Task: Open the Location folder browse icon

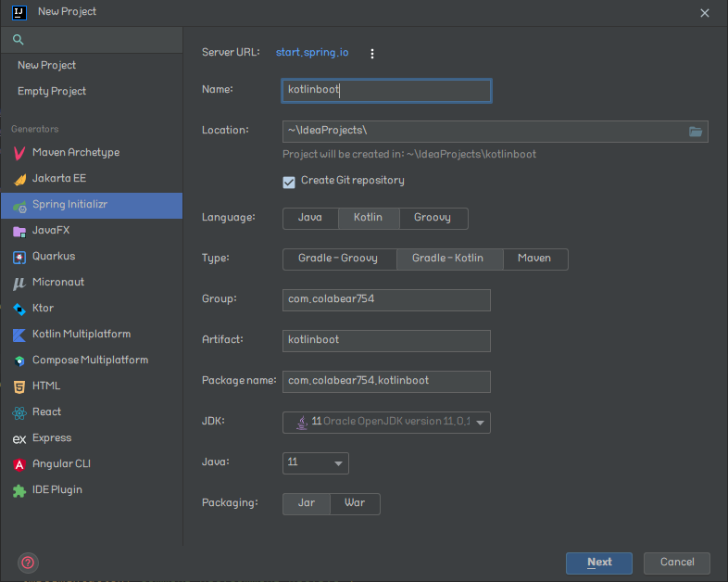Action: (695, 132)
